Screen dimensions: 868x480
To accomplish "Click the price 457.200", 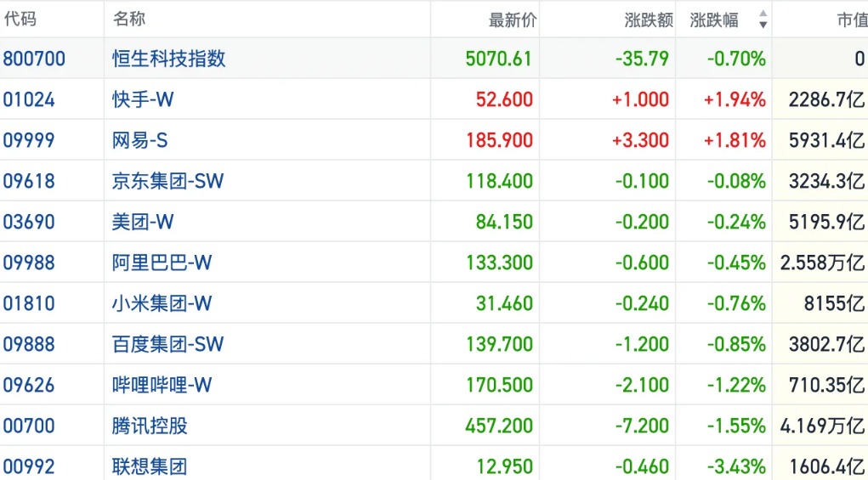I will tap(499, 426).
